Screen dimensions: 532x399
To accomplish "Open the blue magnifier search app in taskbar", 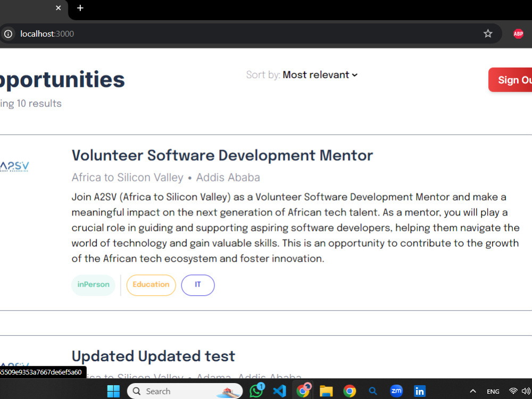I will pyautogui.click(x=372, y=391).
